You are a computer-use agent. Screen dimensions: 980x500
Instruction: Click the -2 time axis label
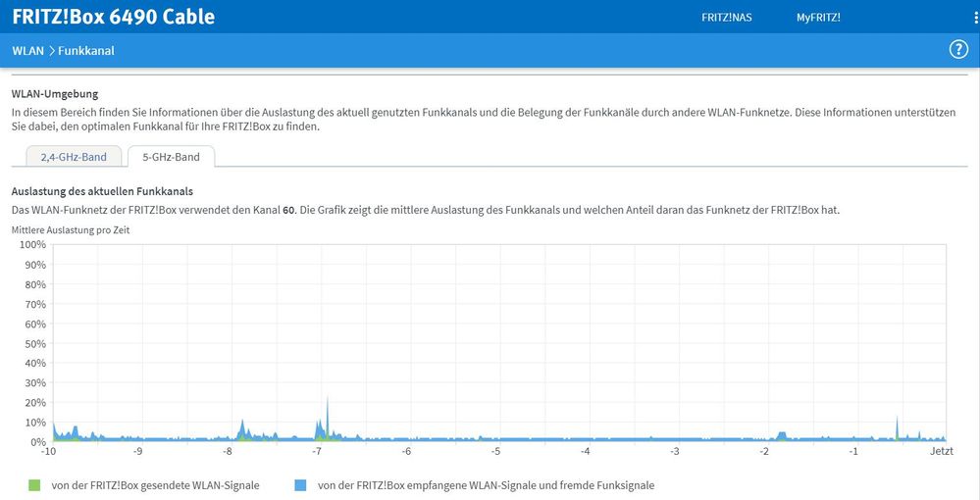[x=764, y=451]
